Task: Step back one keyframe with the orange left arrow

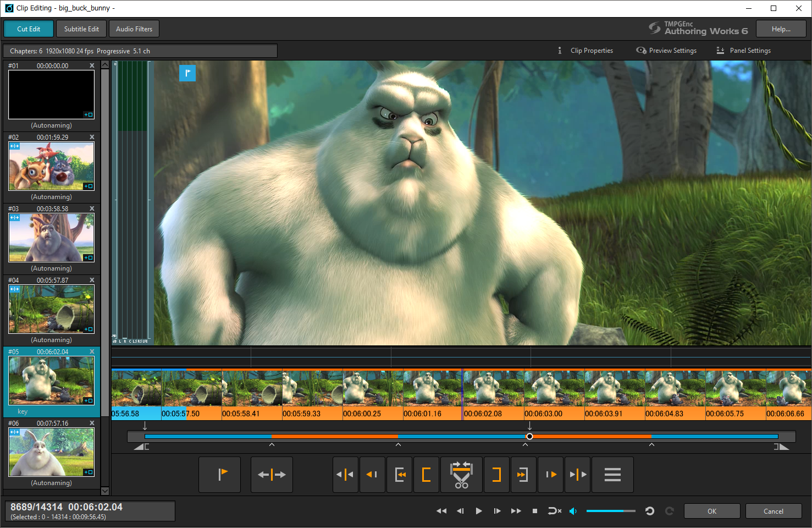Action: [x=372, y=474]
